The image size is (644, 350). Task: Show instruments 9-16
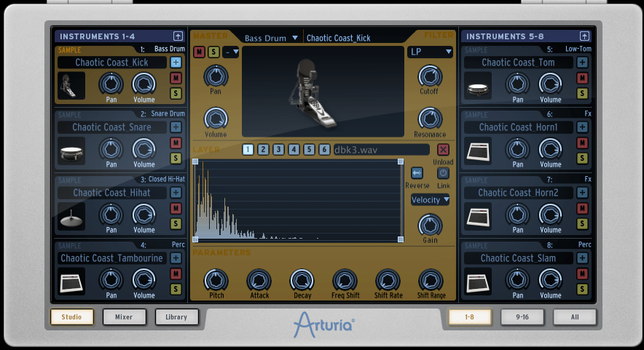(522, 317)
